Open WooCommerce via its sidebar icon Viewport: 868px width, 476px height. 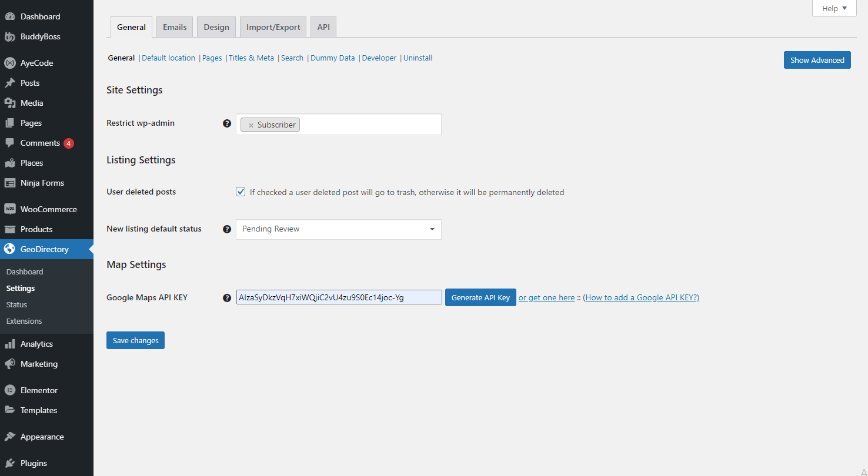9,209
